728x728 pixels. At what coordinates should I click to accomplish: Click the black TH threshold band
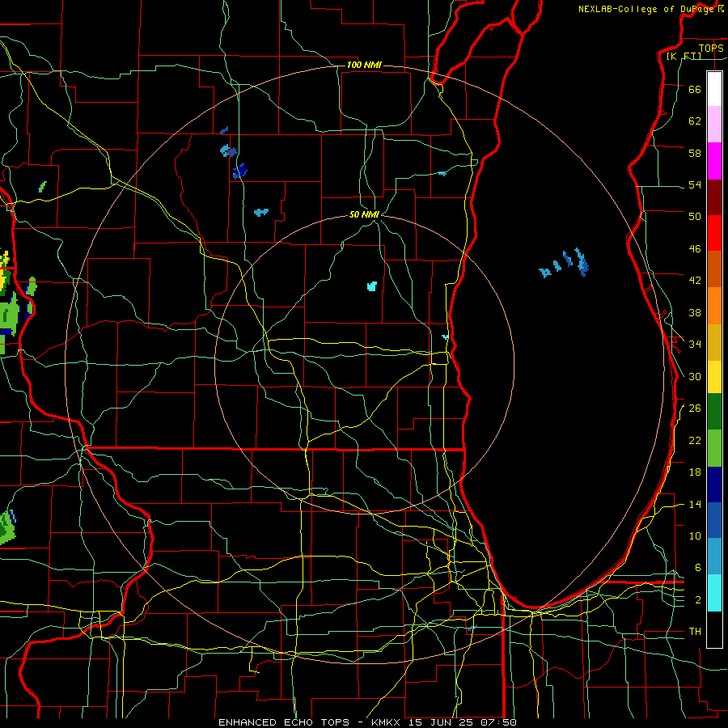click(714, 629)
